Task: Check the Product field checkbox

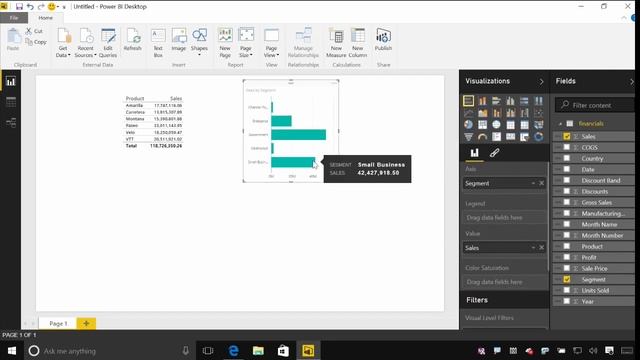Action: point(567,246)
